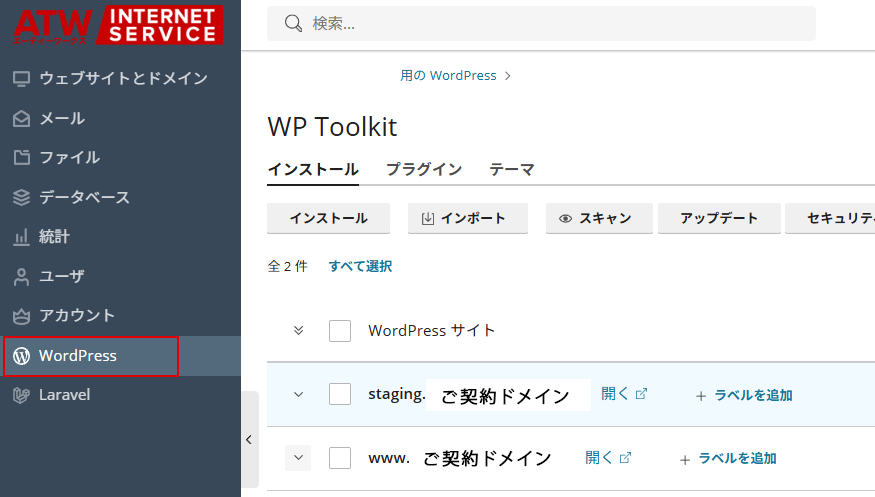
Task: Click the Laravel icon in the sidebar
Action: click(21, 395)
